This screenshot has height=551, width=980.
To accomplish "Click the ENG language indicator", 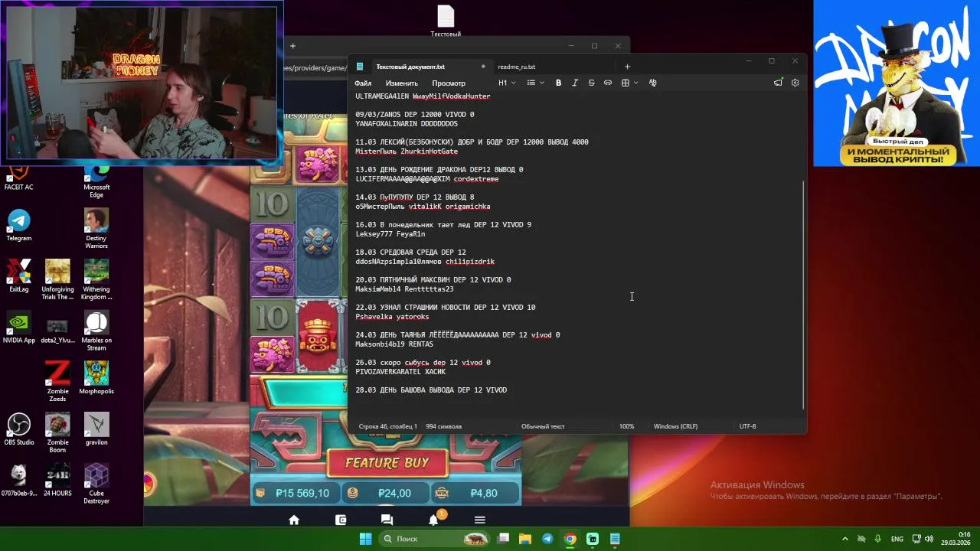I will (x=897, y=539).
